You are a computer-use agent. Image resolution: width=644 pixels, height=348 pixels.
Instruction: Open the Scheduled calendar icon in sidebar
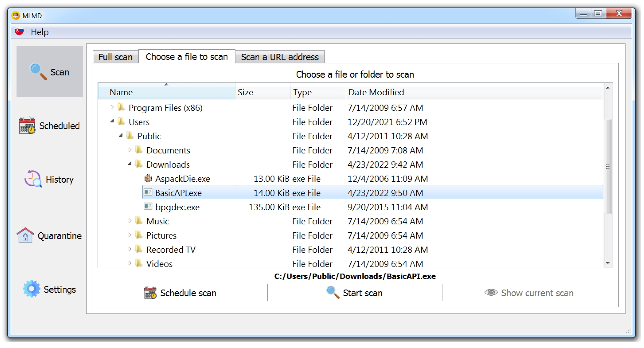point(27,125)
